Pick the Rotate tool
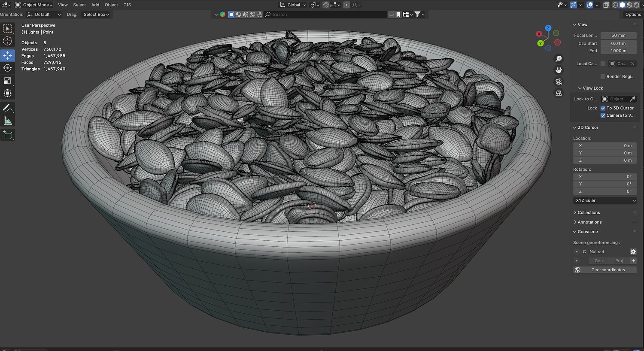644x351 pixels. 8,68
